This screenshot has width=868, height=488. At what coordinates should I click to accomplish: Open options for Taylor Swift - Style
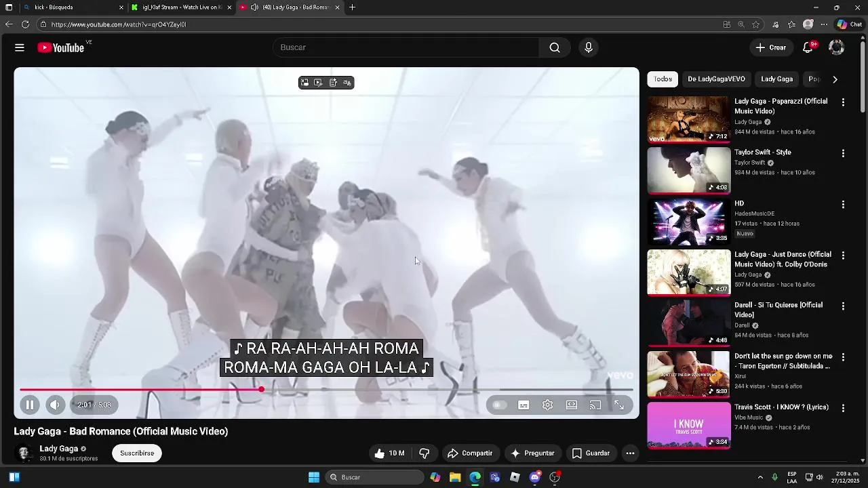(843, 154)
